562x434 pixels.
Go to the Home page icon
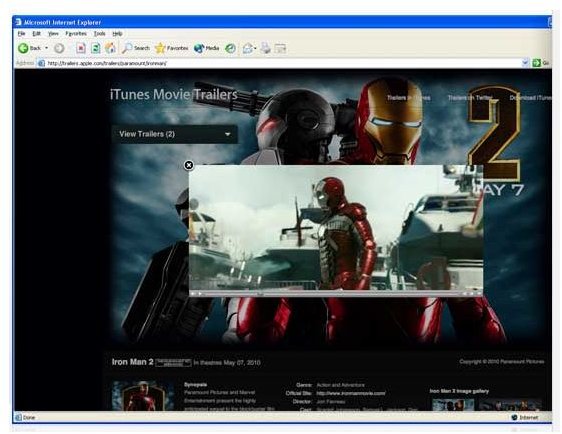(110, 48)
